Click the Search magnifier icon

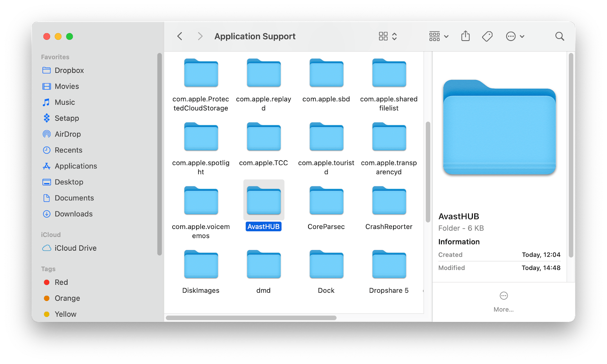point(560,36)
